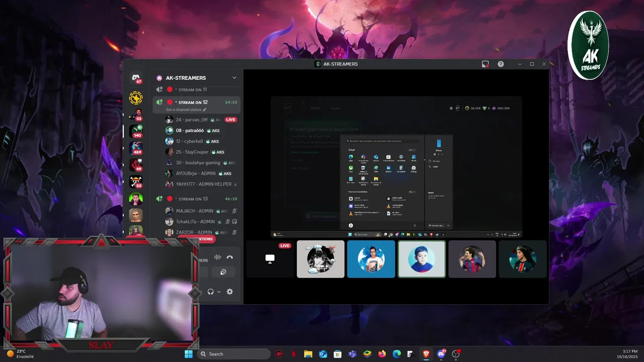The image size is (644, 362).
Task: Open Windows Start menu
Action: 189,354
